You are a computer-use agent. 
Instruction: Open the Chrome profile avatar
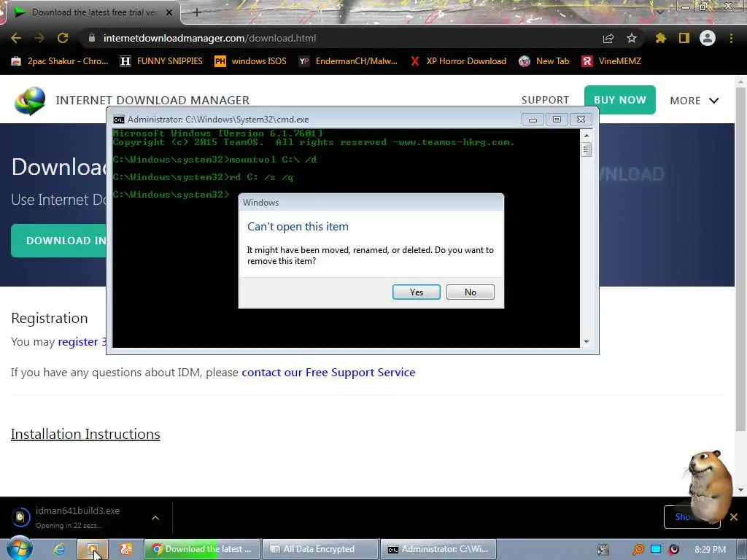[x=708, y=38]
